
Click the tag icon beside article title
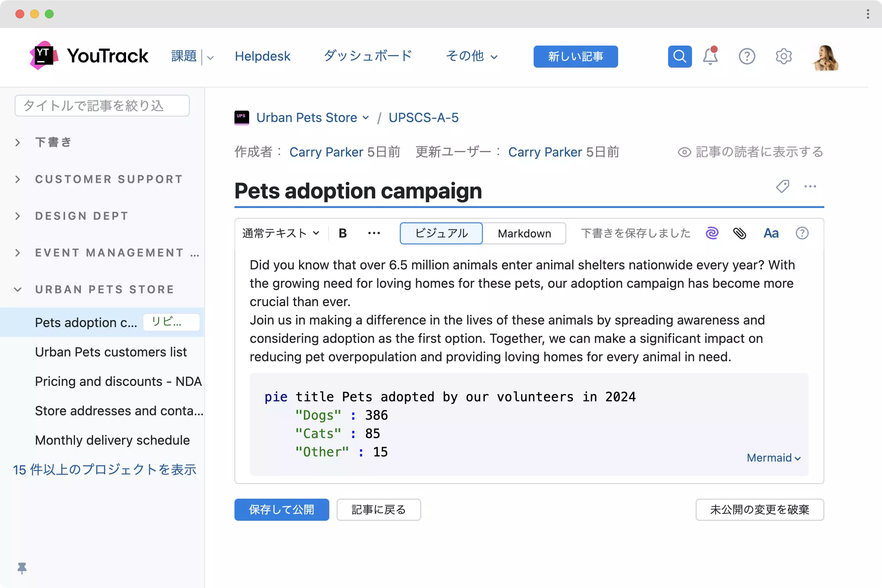coord(782,186)
